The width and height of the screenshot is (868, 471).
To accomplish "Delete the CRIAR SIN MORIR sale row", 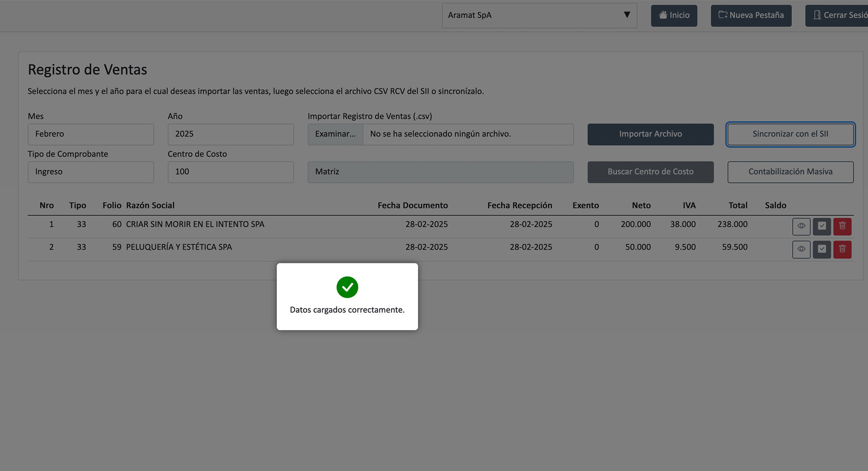I will click(842, 226).
